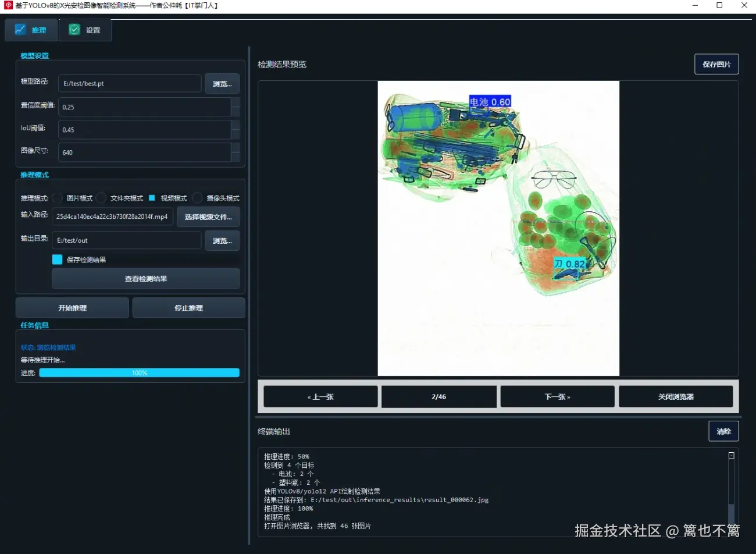
Task: Toggle 保存检测结果 checkbox
Action: coord(57,260)
